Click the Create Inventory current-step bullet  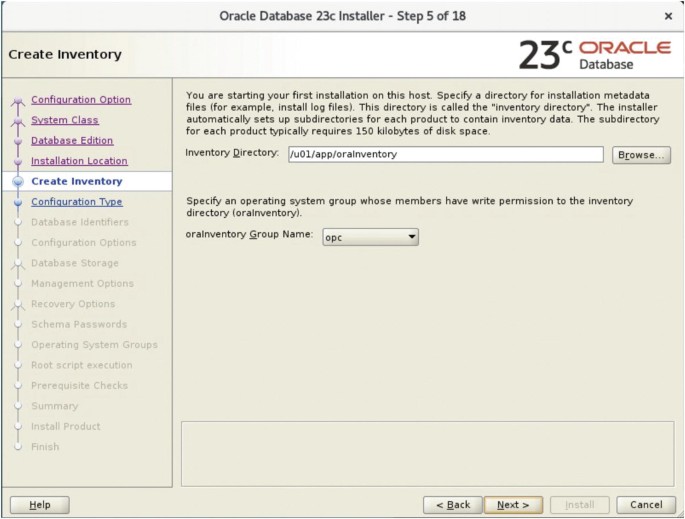(x=18, y=181)
